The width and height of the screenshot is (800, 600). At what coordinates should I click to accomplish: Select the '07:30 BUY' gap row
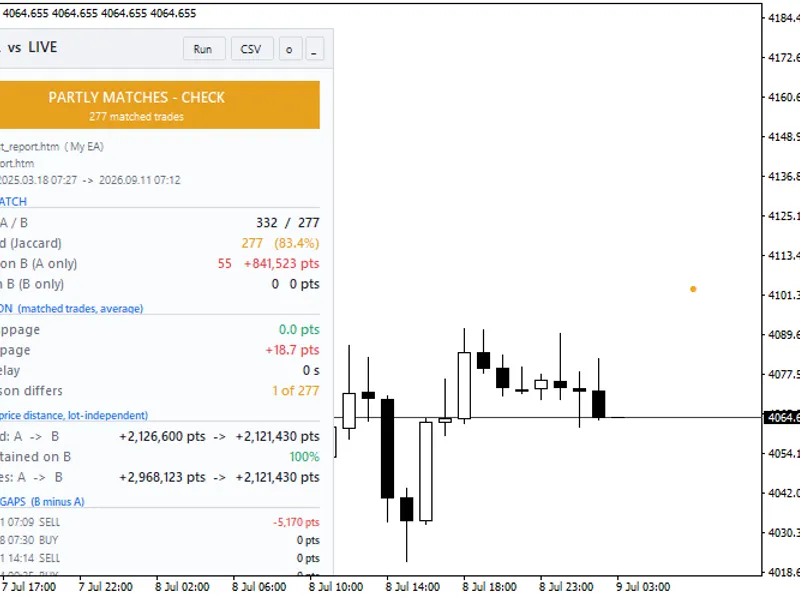pos(159,540)
